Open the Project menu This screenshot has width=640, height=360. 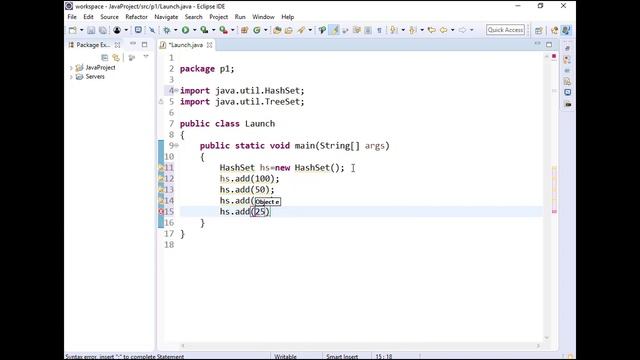pyautogui.click(x=218, y=17)
